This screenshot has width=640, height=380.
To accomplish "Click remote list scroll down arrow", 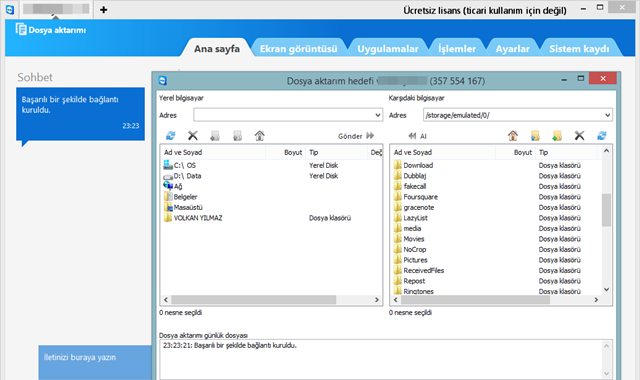I will coord(607,289).
